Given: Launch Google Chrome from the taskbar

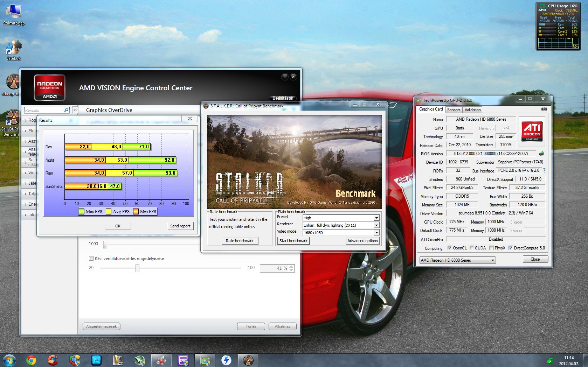Looking at the screenshot, I should click(x=31, y=360).
